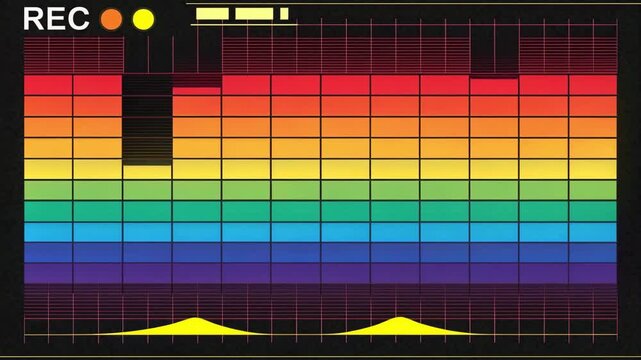
Task: Click the REC label
Action: coord(56,19)
